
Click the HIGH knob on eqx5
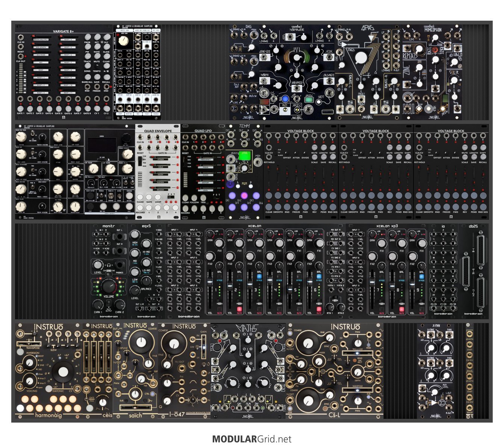pyautogui.click(x=135, y=234)
